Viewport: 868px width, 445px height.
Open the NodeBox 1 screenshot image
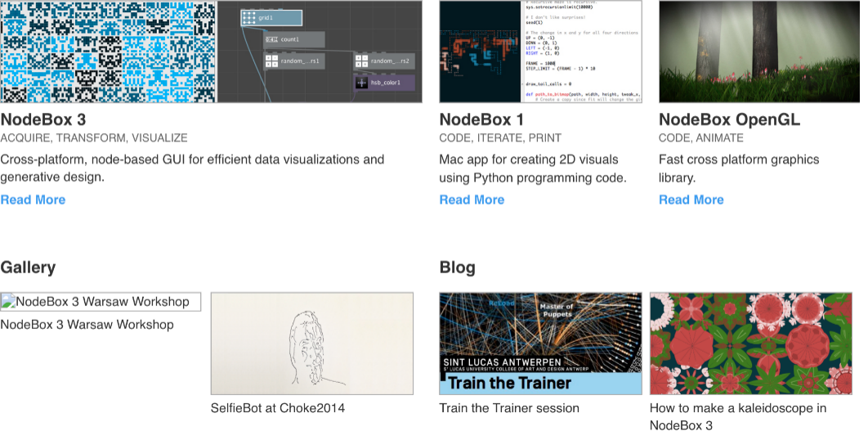(541, 52)
